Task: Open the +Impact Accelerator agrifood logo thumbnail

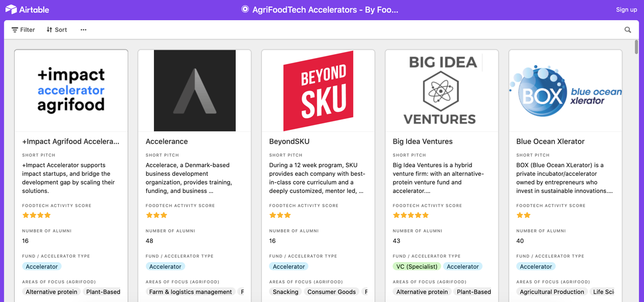Action: pyautogui.click(x=71, y=91)
